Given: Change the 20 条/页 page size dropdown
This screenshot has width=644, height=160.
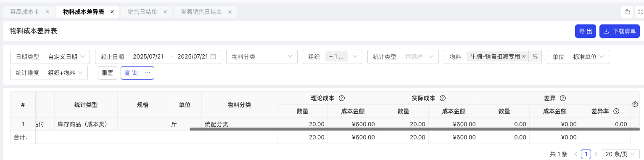Looking at the screenshot, I should click(621, 154).
